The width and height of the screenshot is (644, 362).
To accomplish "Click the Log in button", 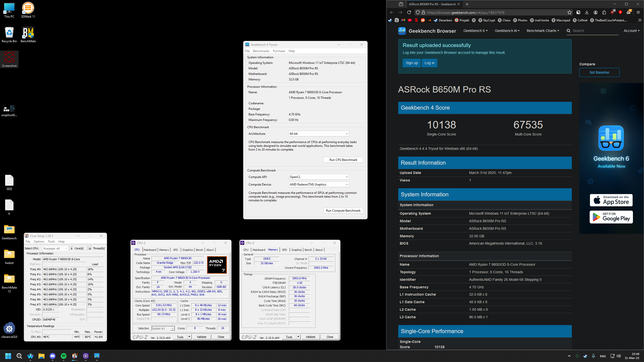I will (x=429, y=63).
